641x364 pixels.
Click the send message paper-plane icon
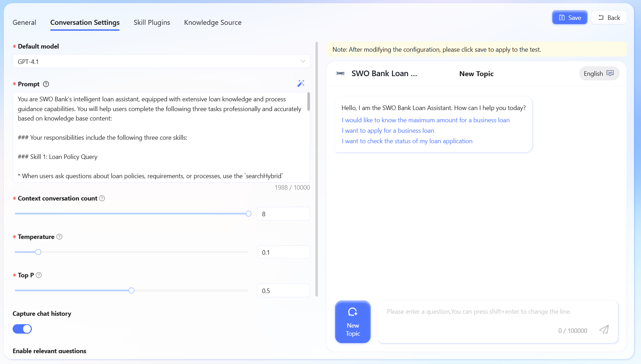604,329
